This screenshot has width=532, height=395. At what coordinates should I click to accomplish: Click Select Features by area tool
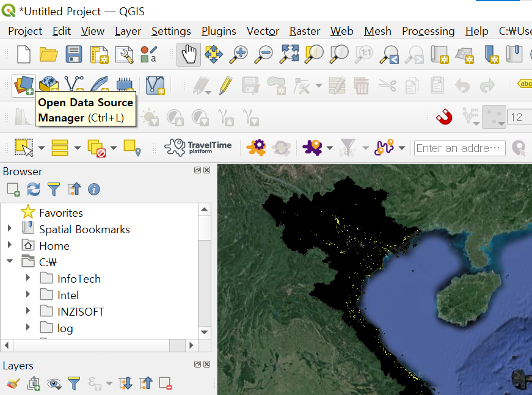pyautogui.click(x=24, y=148)
